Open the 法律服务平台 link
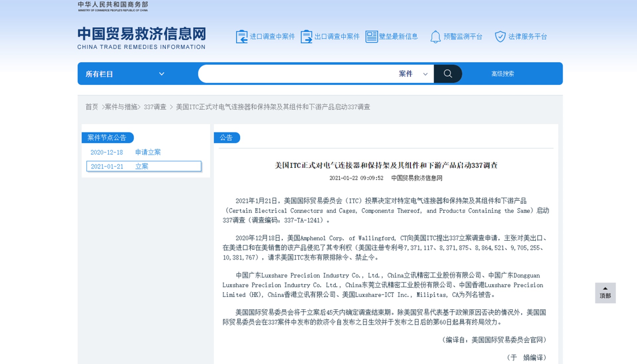Screen dimensions: 637x364 [x=528, y=36]
